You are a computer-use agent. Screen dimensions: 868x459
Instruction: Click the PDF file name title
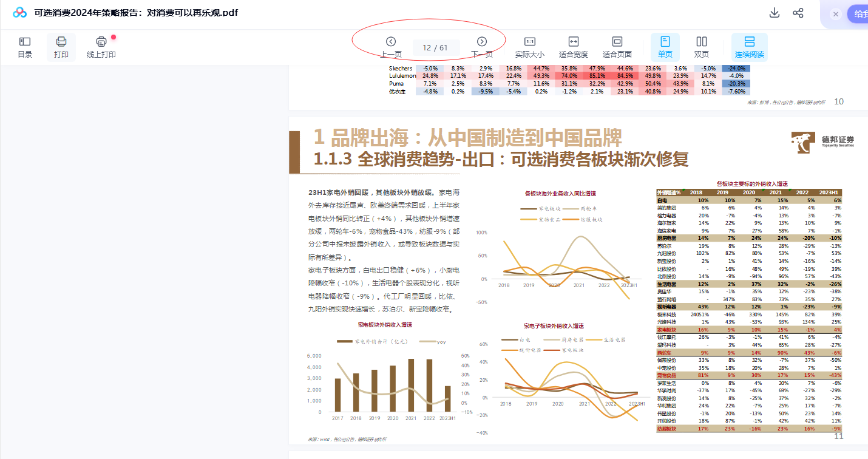pyautogui.click(x=136, y=13)
